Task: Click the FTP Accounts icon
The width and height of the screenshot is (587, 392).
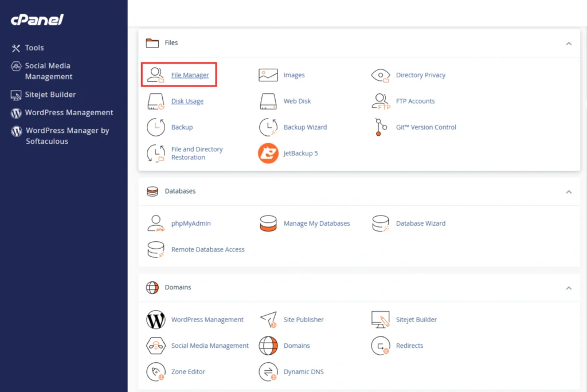Action: [x=381, y=101]
